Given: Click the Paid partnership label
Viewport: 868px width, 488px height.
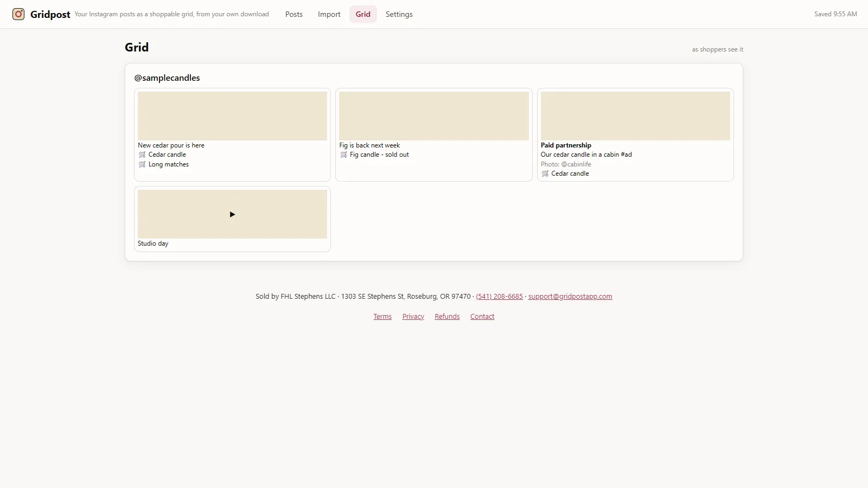Looking at the screenshot, I should tap(566, 145).
